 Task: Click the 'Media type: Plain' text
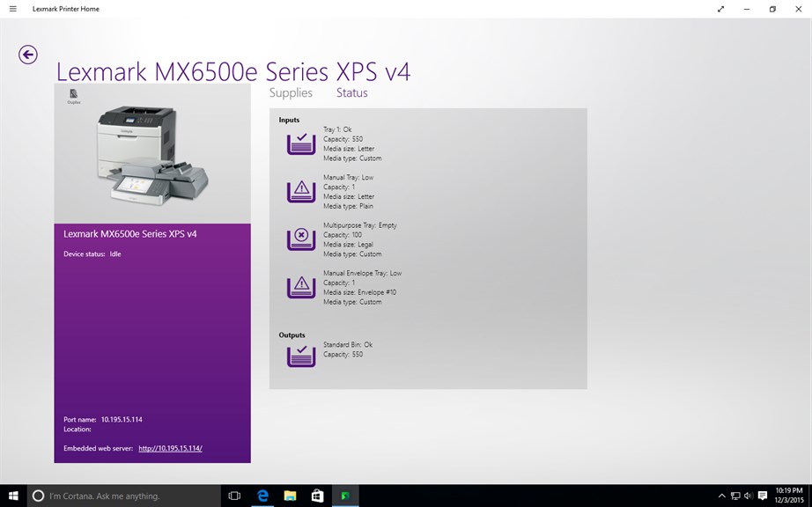pos(348,206)
